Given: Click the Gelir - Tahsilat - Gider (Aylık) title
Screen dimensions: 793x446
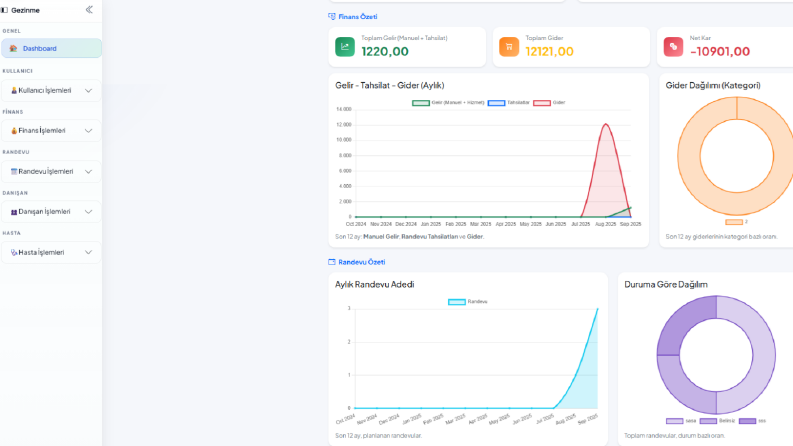Looking at the screenshot, I should click(x=389, y=85).
